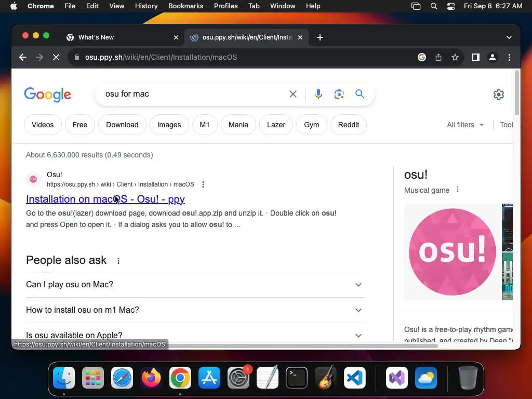The width and height of the screenshot is (532, 399).
Task: Close the What's New tab
Action: [x=176, y=37]
